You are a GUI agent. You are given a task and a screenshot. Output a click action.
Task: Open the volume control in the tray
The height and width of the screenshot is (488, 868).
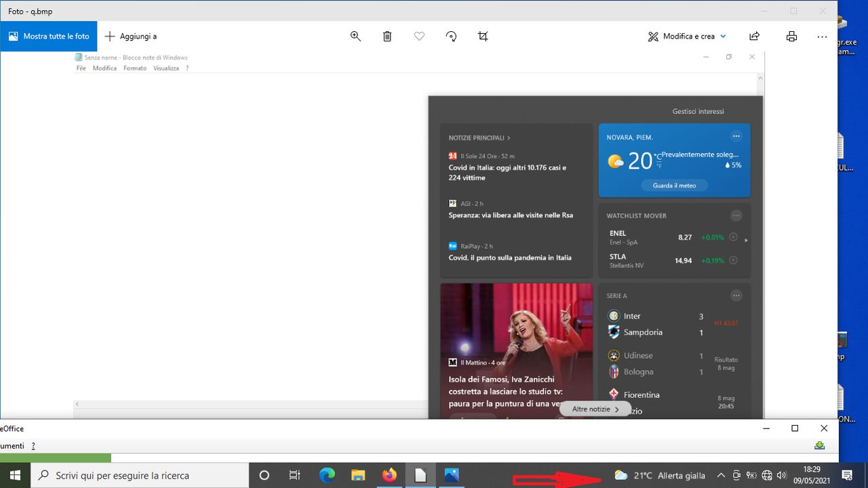click(x=782, y=476)
